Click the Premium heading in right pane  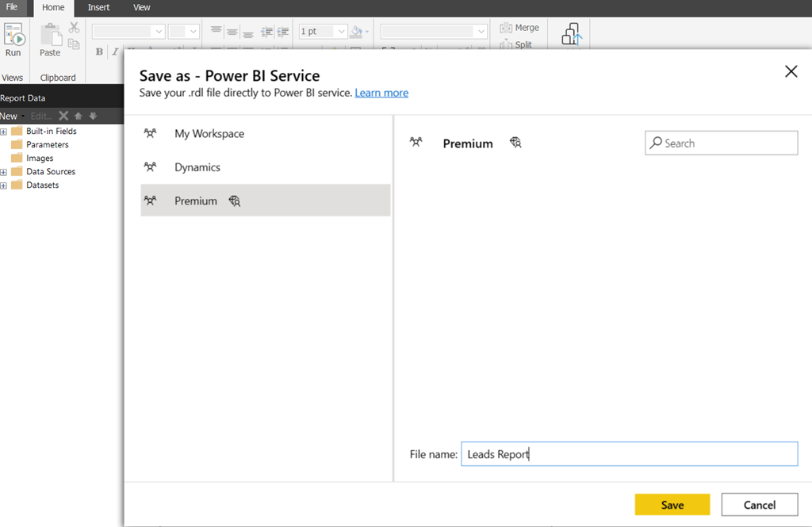point(468,143)
